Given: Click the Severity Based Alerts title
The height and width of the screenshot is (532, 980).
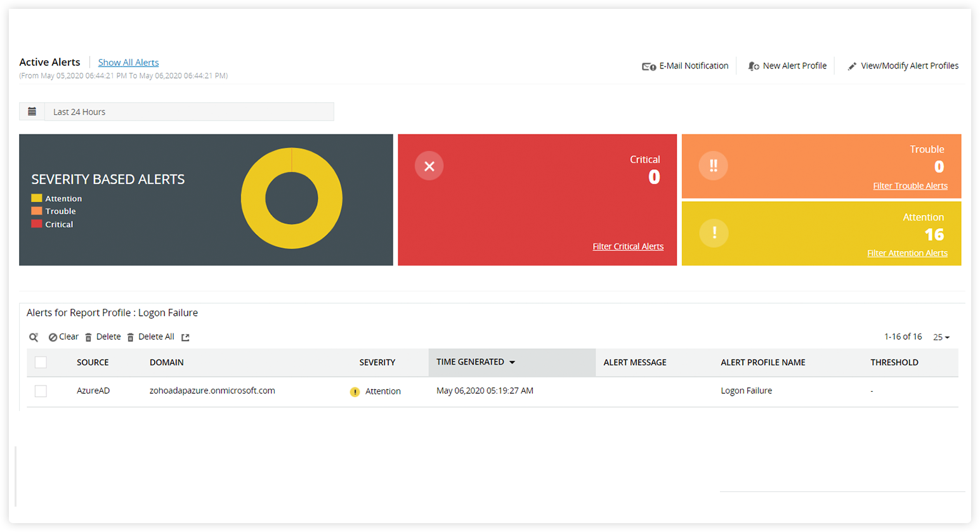Looking at the screenshot, I should (x=108, y=179).
